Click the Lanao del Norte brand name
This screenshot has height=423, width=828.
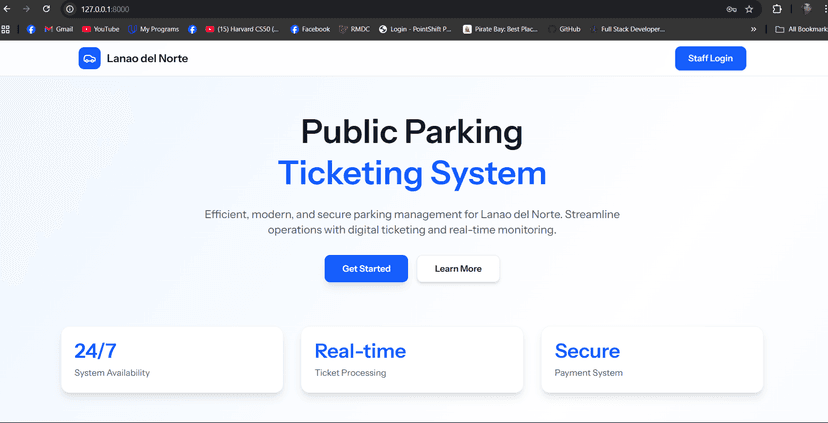pos(147,58)
